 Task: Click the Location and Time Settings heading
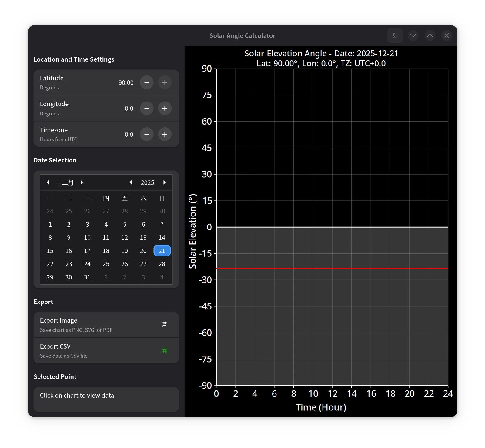74,59
